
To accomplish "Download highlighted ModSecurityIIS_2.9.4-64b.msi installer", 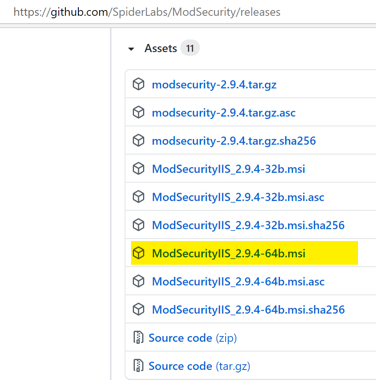I will (228, 253).
